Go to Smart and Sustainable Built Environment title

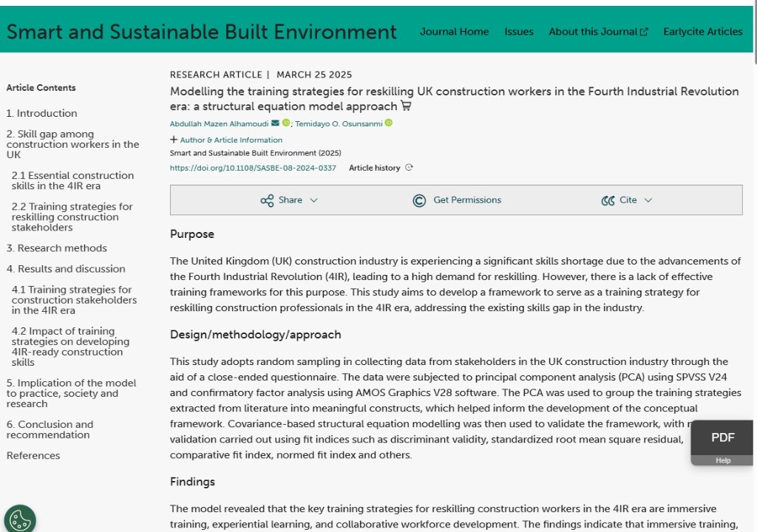(202, 32)
